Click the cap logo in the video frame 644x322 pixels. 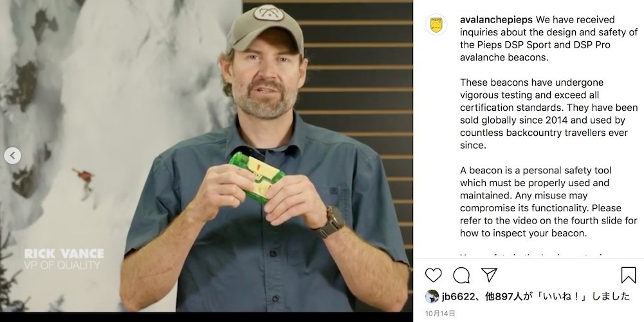(x=268, y=12)
